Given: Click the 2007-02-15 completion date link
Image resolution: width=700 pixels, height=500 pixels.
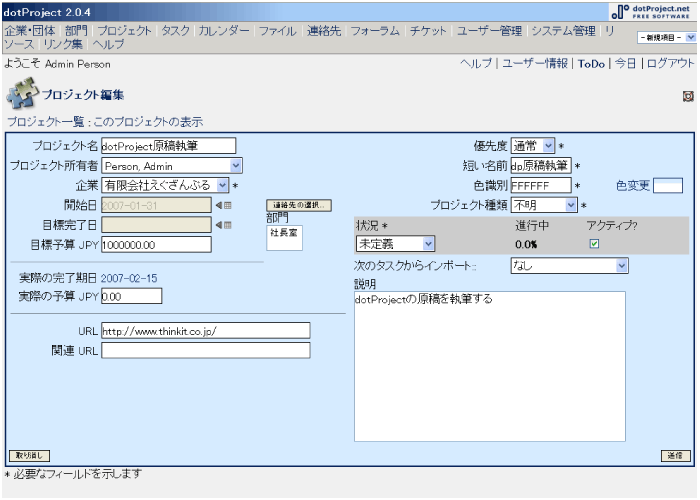Looking at the screenshot, I should (x=129, y=278).
